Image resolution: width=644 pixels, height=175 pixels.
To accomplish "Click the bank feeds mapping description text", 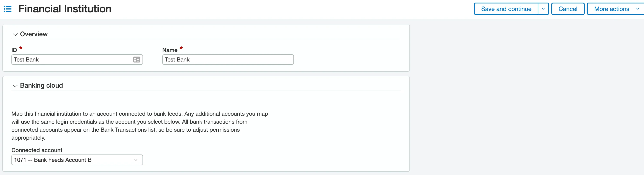I will (139, 126).
